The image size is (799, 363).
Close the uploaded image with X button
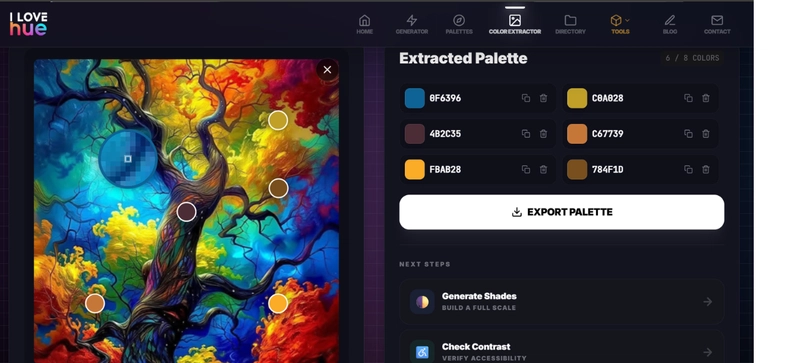[327, 70]
